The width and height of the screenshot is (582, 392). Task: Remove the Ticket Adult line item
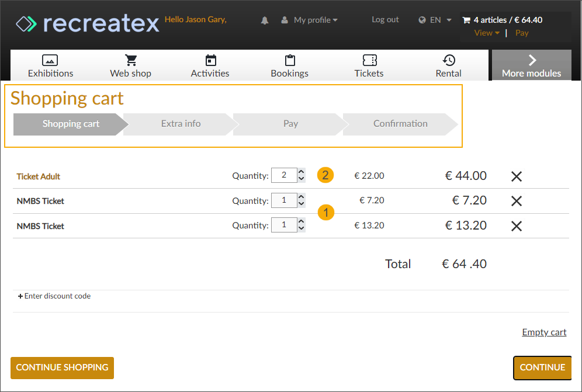516,176
